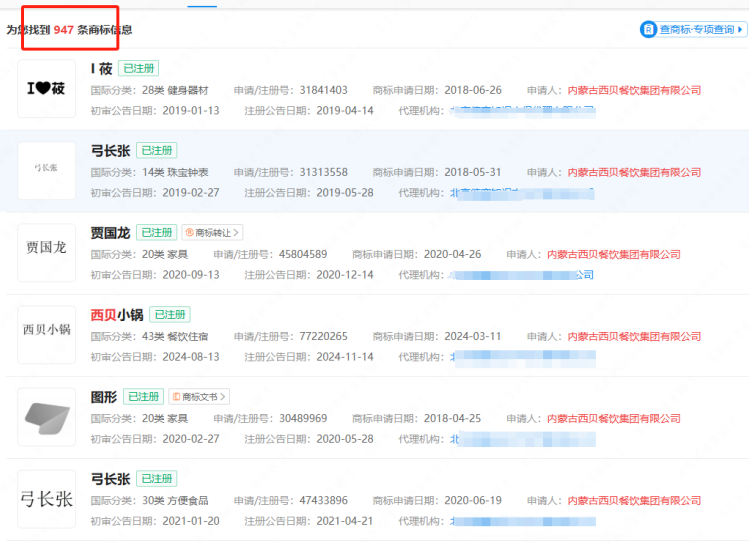The height and width of the screenshot is (543, 749).
Task: Open the I 莜 trademark title
Action: [x=101, y=69]
